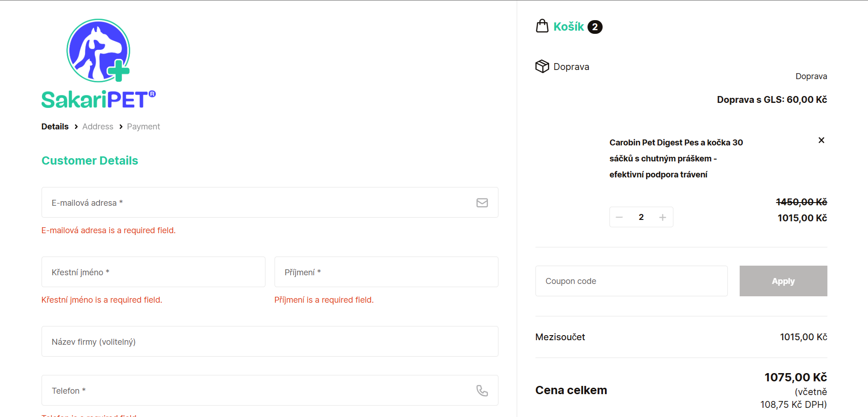Increase product quantity with plus button
This screenshot has width=868, height=417.
click(x=662, y=217)
